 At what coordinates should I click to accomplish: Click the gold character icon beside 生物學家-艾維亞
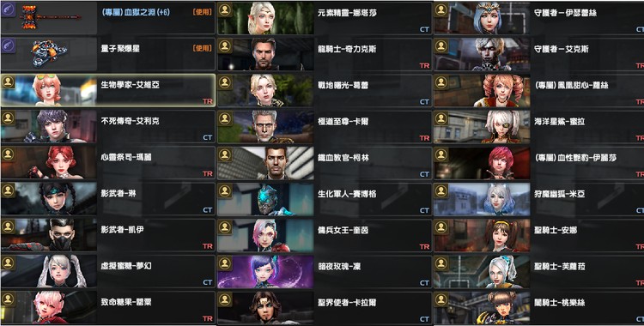pyautogui.click(x=9, y=82)
